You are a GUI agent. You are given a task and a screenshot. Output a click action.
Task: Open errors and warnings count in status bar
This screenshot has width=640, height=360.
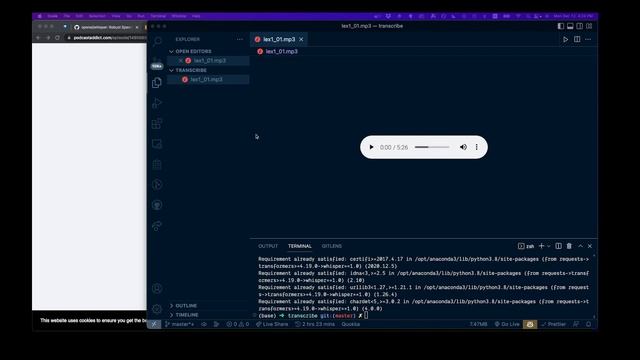coord(238,324)
